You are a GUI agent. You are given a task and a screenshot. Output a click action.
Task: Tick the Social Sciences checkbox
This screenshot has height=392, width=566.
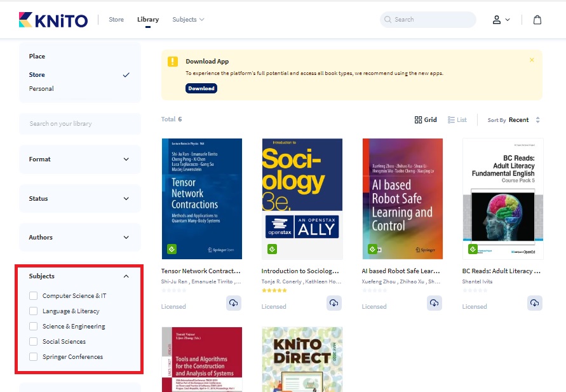click(x=34, y=342)
